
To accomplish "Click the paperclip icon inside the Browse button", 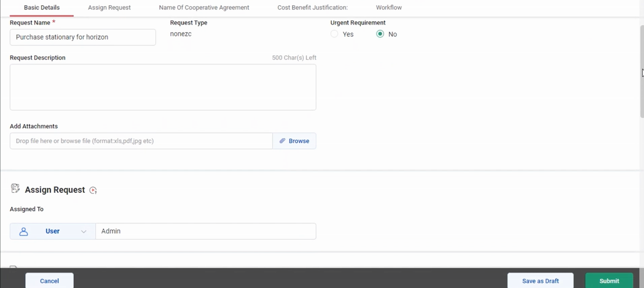I will tap(282, 141).
